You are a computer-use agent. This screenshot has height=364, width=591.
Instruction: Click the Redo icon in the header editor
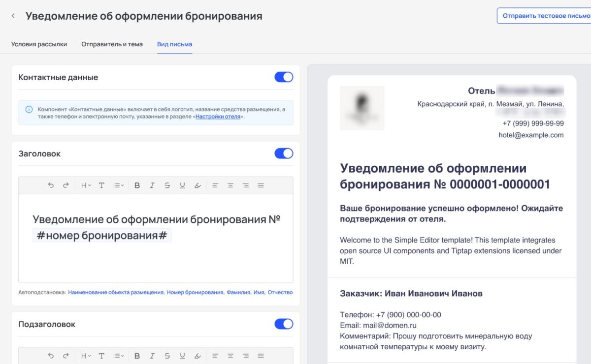coord(65,185)
